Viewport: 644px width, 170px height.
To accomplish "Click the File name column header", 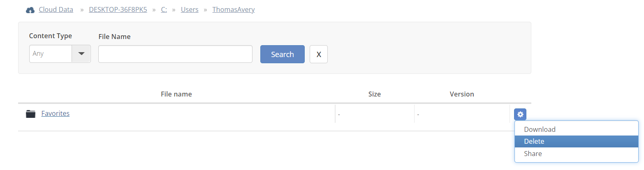I will (176, 94).
